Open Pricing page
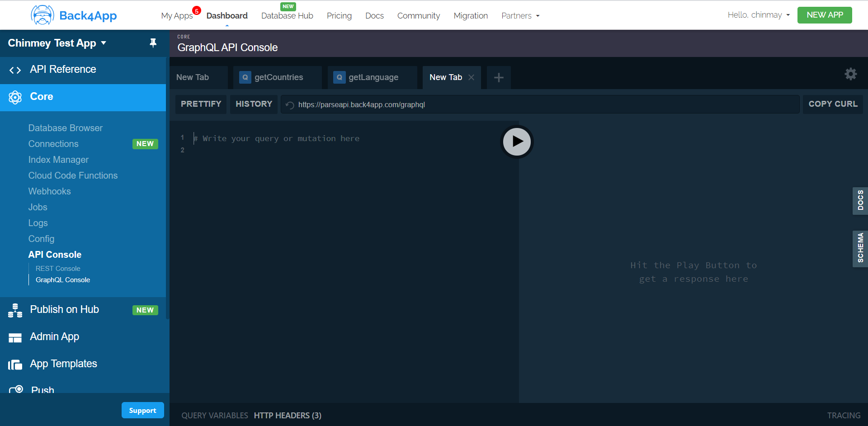The image size is (868, 426). [339, 16]
